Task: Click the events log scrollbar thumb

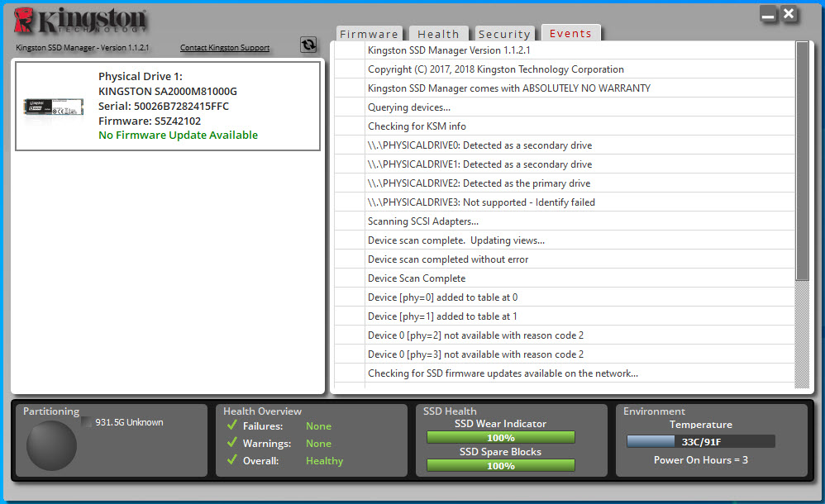Action: (x=802, y=161)
